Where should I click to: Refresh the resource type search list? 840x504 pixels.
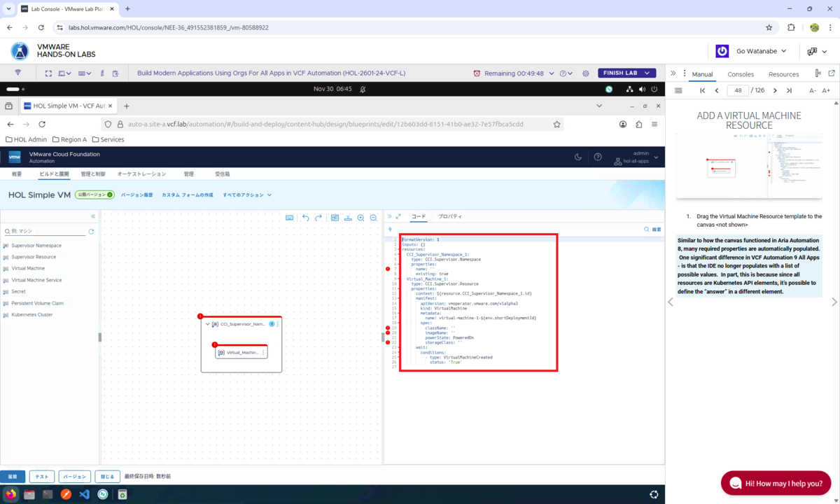click(x=91, y=231)
